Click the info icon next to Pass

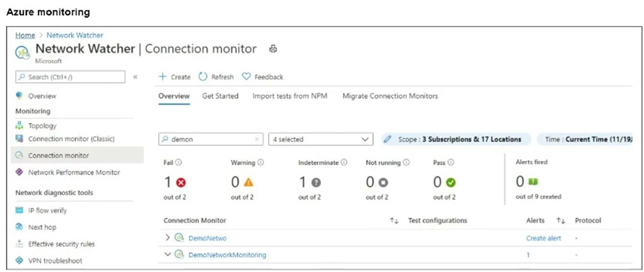click(451, 162)
